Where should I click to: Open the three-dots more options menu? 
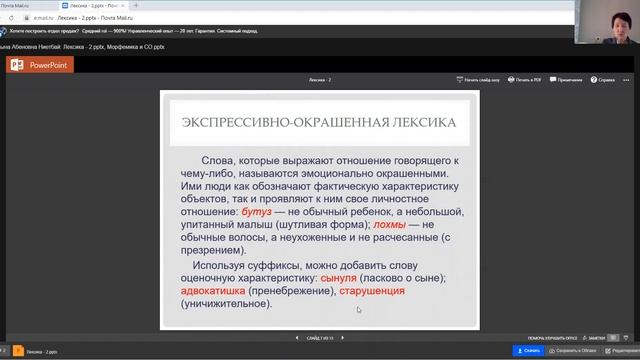coord(627,80)
